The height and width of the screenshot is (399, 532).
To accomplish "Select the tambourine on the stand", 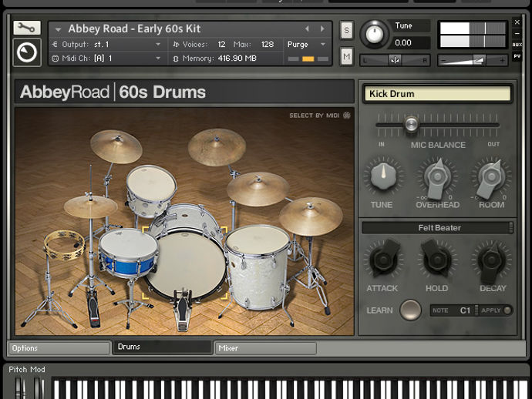I will tap(65, 245).
